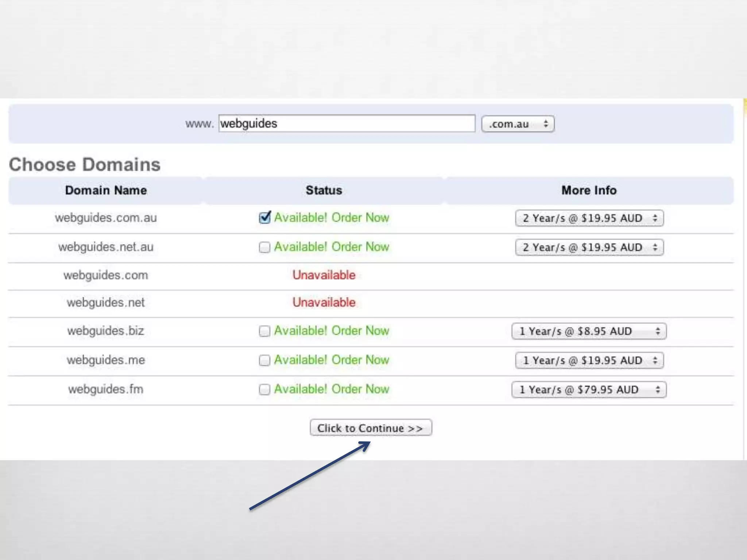Click the Status column header
This screenshot has height=560, width=747.
click(324, 190)
